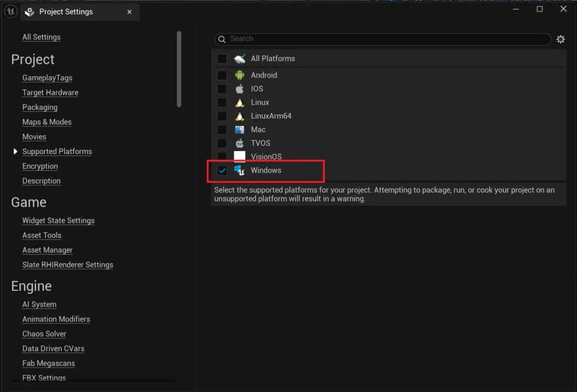The width and height of the screenshot is (577, 392).
Task: Open Movies settings
Action: [34, 137]
